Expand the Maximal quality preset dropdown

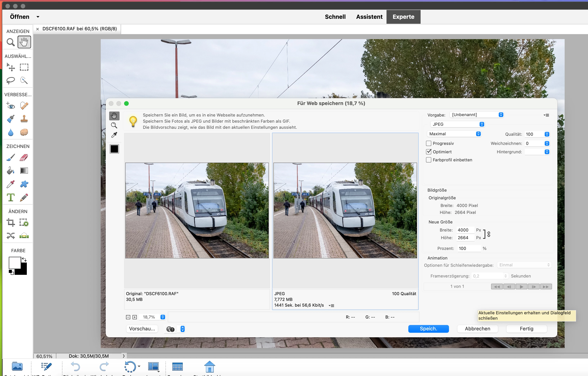(454, 134)
